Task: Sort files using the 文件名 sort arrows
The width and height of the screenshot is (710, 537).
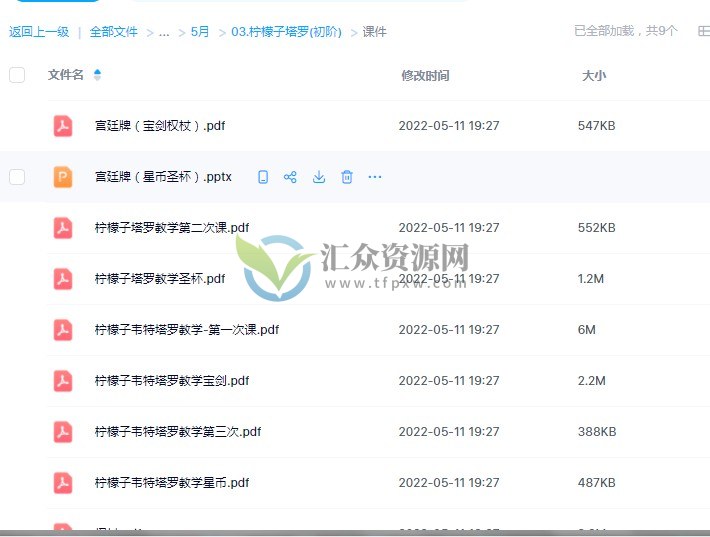Action: coord(97,75)
